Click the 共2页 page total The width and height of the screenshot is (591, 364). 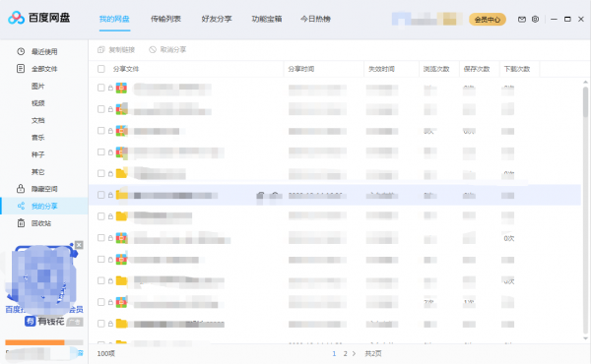tap(373, 353)
